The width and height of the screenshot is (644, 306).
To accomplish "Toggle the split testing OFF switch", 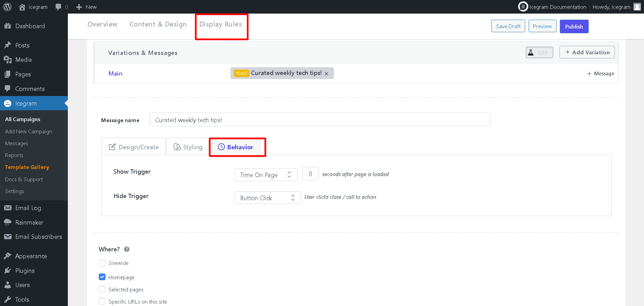I will tap(539, 53).
